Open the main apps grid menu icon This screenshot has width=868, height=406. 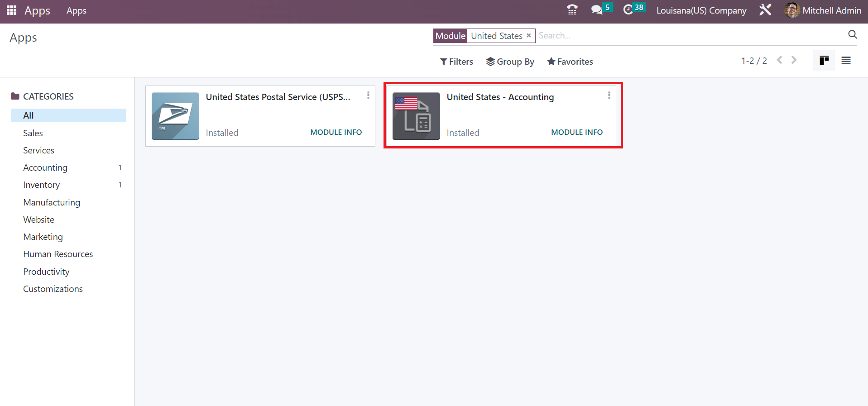coord(12,10)
